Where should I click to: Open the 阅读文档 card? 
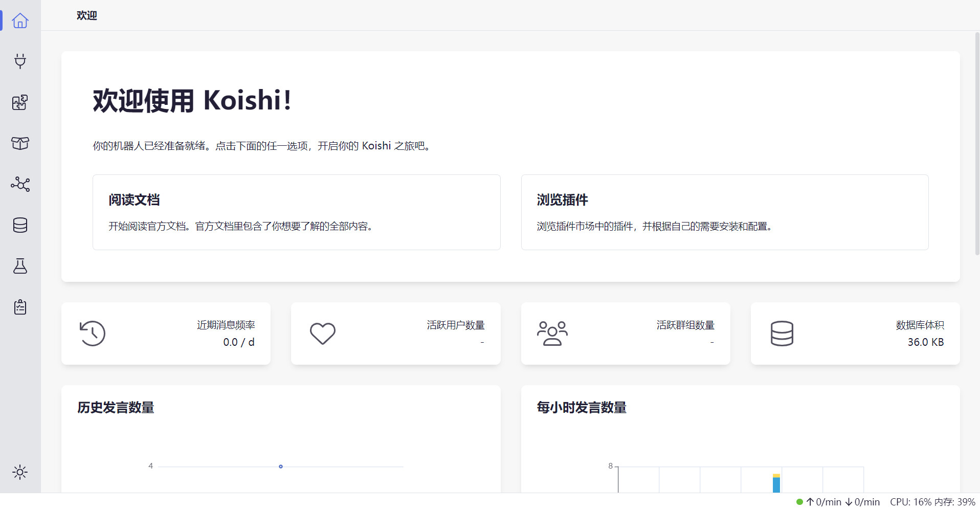click(x=296, y=212)
